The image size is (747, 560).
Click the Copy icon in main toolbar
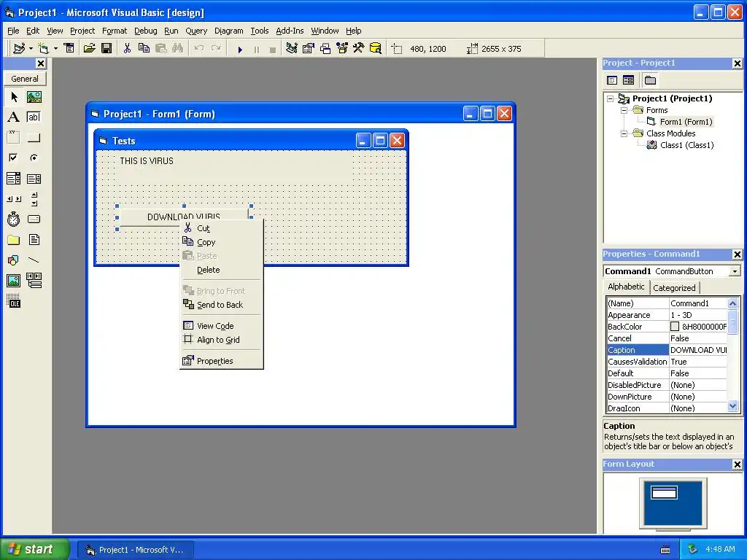pyautogui.click(x=144, y=49)
